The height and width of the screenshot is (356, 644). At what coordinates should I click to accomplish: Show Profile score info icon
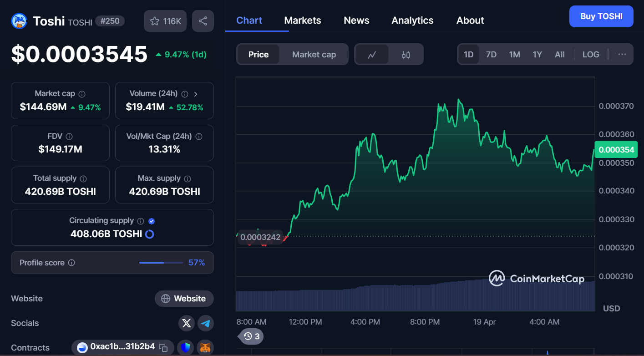click(x=71, y=263)
